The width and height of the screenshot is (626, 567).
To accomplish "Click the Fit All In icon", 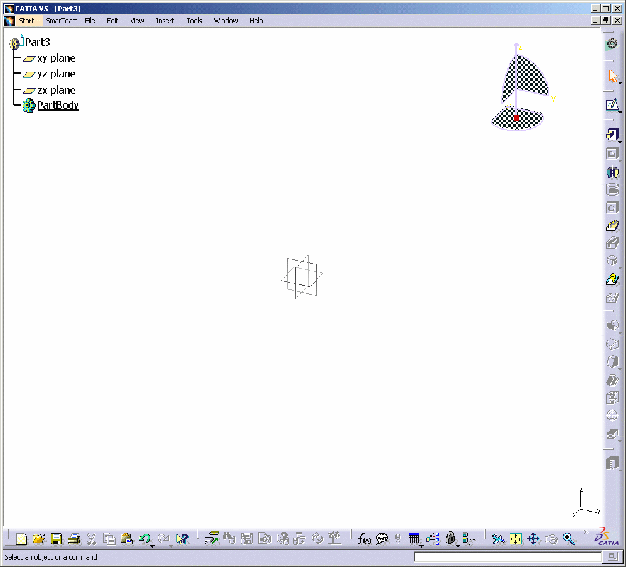I will point(516,539).
